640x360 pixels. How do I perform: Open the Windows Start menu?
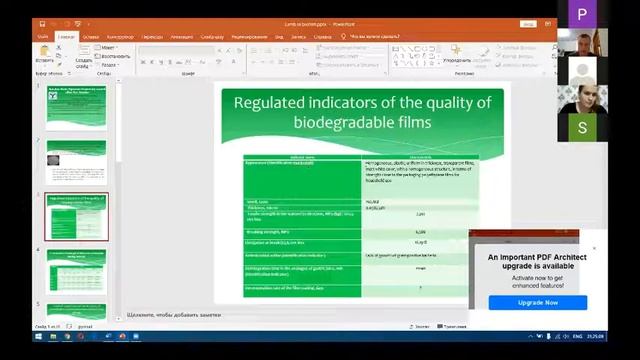(38, 336)
